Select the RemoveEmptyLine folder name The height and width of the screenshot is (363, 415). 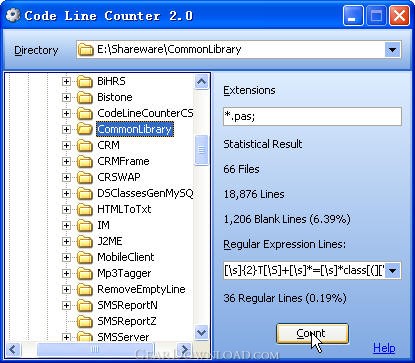pyautogui.click(x=141, y=289)
